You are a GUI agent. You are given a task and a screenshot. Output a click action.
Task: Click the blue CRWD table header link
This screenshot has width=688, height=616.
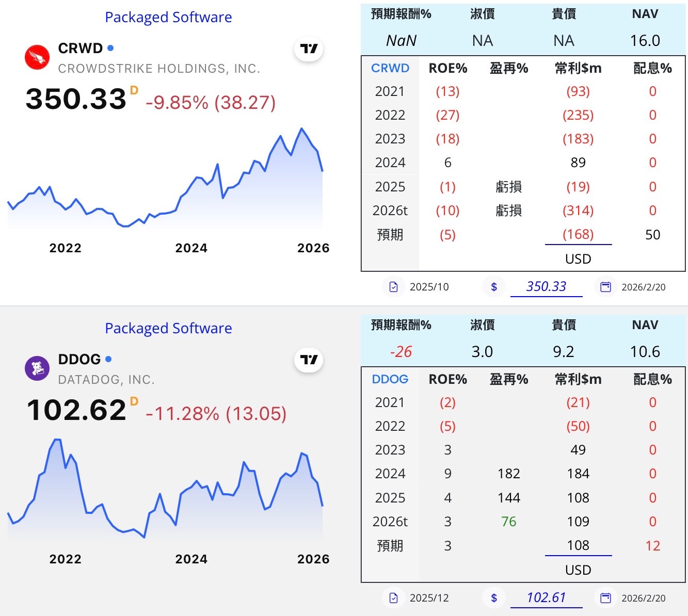pos(390,68)
